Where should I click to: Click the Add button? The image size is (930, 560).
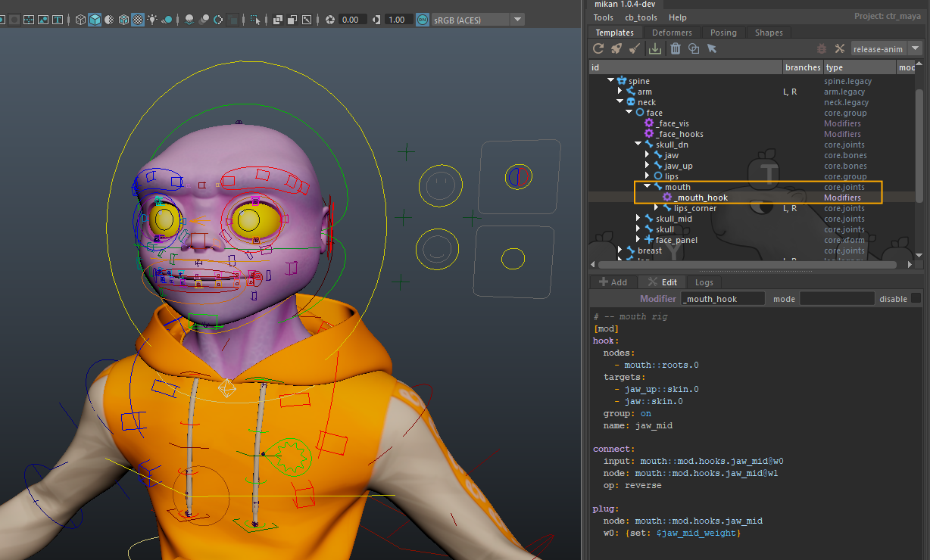point(613,282)
